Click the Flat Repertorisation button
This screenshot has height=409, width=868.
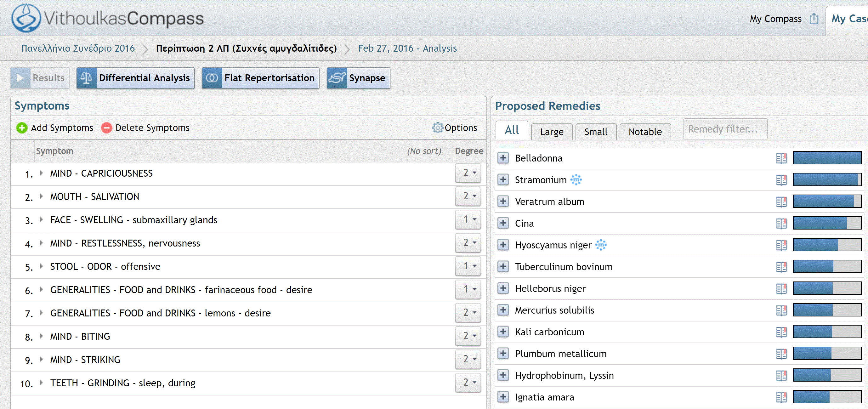[260, 78]
